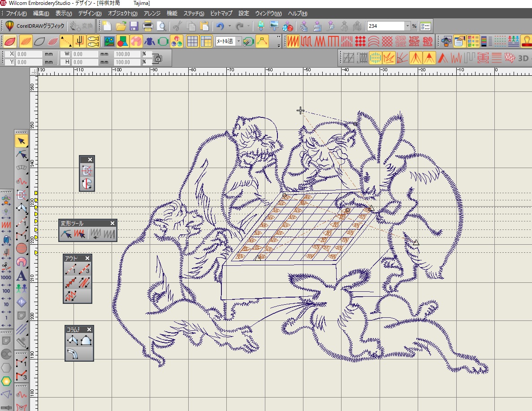
Task: Open the measurement unit dropdown メートル法
Action: (238, 41)
